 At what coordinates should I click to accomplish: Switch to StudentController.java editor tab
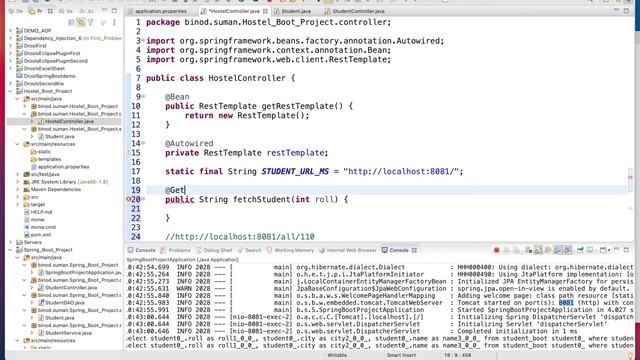pos(354,11)
